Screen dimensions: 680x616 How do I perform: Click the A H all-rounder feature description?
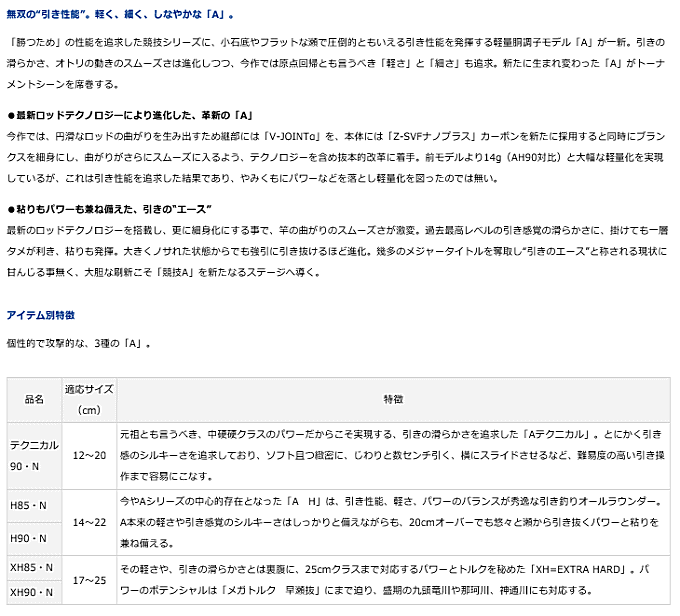tap(393, 522)
